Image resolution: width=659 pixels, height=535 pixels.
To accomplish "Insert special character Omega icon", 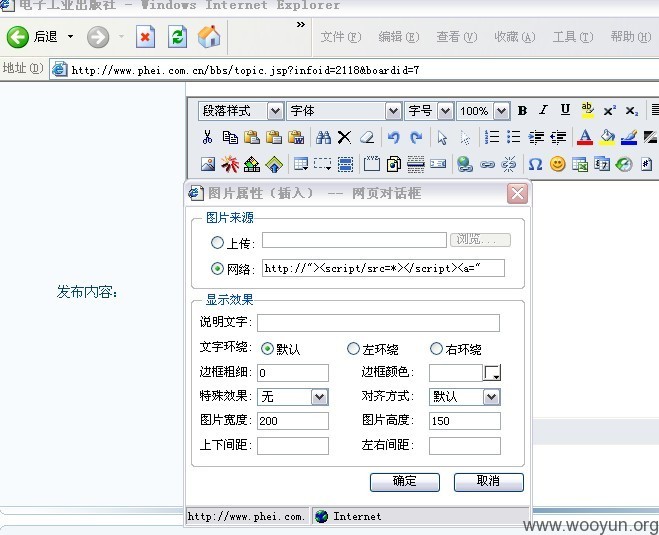I will pos(535,164).
